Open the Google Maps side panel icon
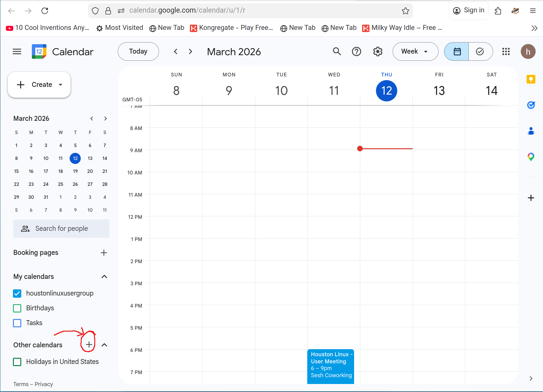 531,157
